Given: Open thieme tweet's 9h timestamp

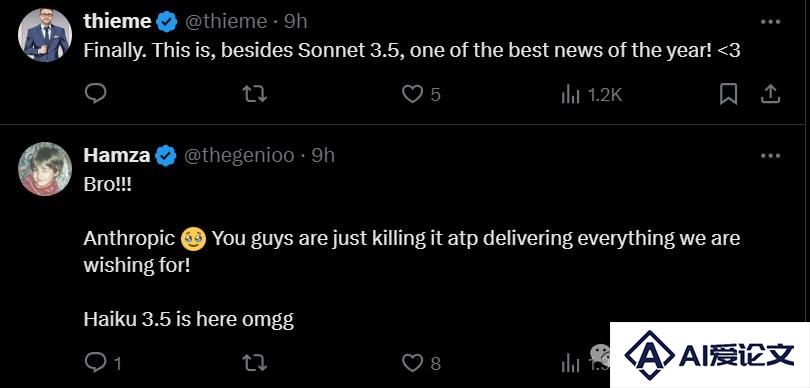Looking at the screenshot, I should pyautogui.click(x=296, y=22).
